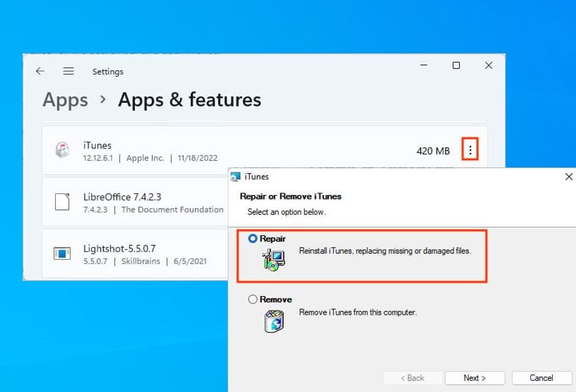
Task: Click the iTunes app icon in list
Action: [61, 151]
